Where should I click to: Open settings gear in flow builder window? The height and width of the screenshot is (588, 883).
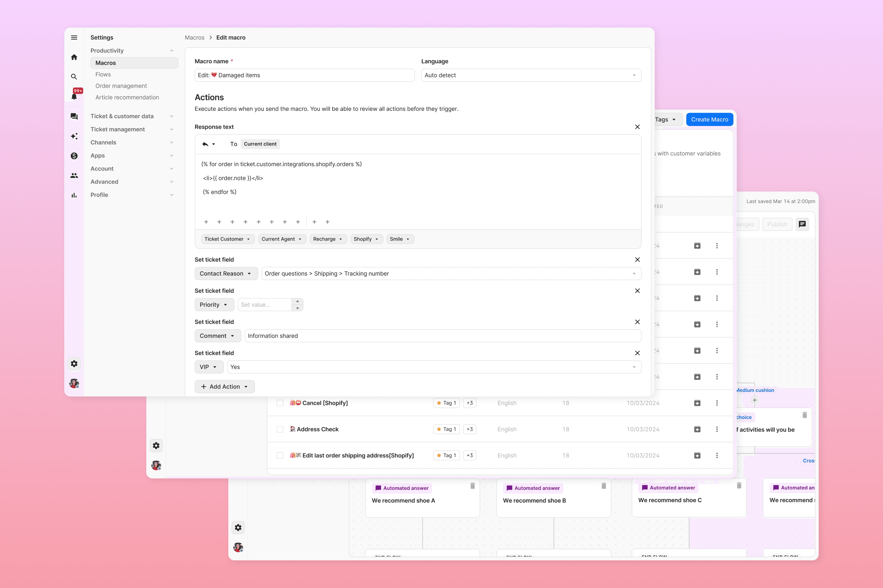(238, 528)
